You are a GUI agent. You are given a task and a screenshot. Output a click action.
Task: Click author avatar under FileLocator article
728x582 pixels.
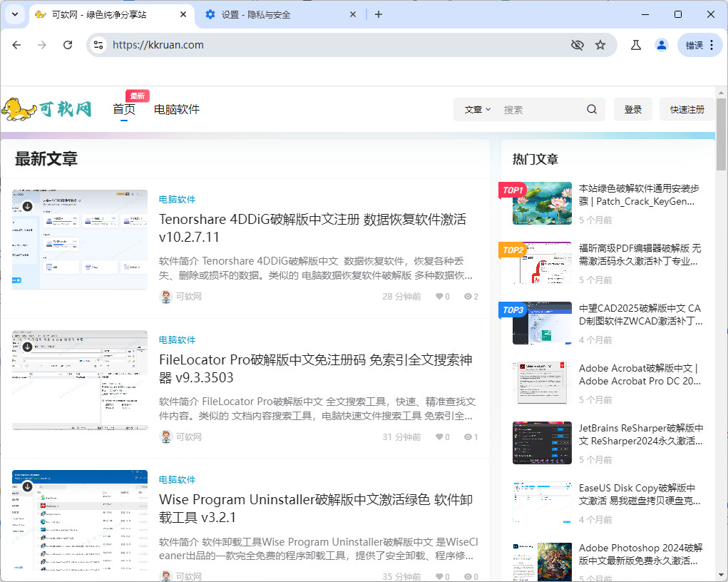coord(165,436)
